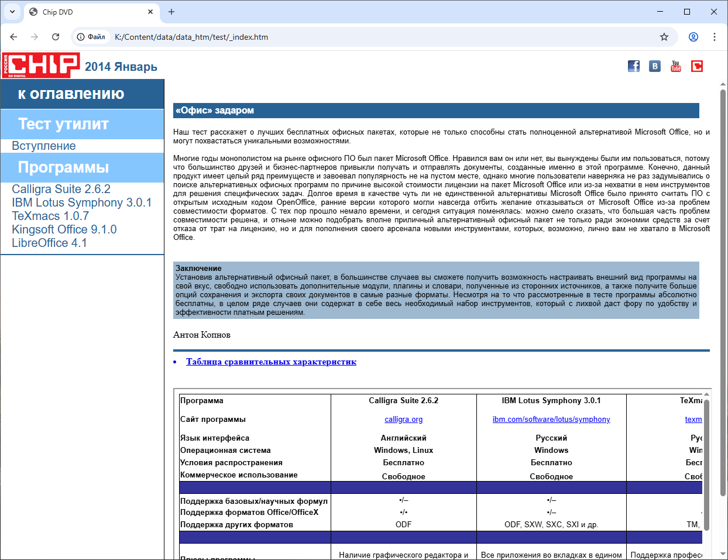
Task: Click the browser forward arrow
Action: point(35,37)
